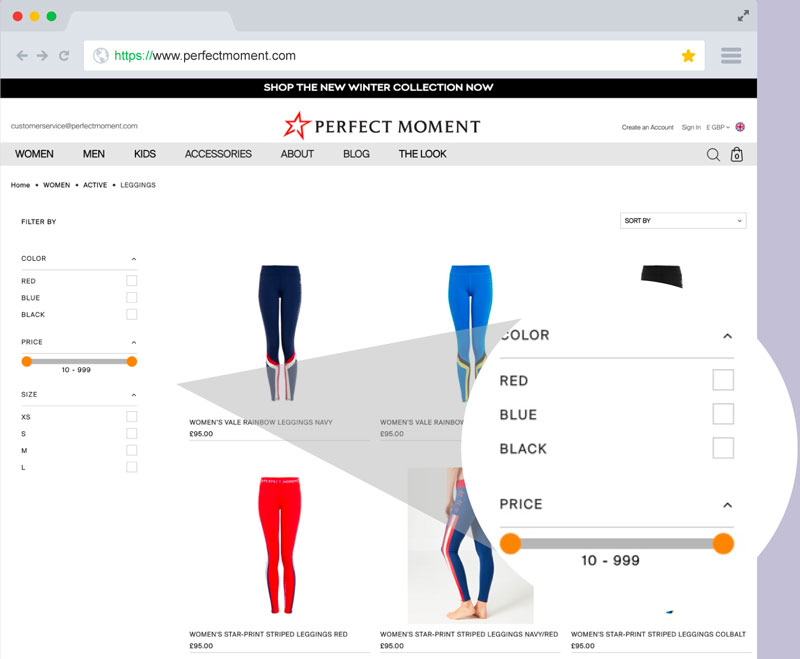Reload the page with refresh icon

[x=64, y=56]
